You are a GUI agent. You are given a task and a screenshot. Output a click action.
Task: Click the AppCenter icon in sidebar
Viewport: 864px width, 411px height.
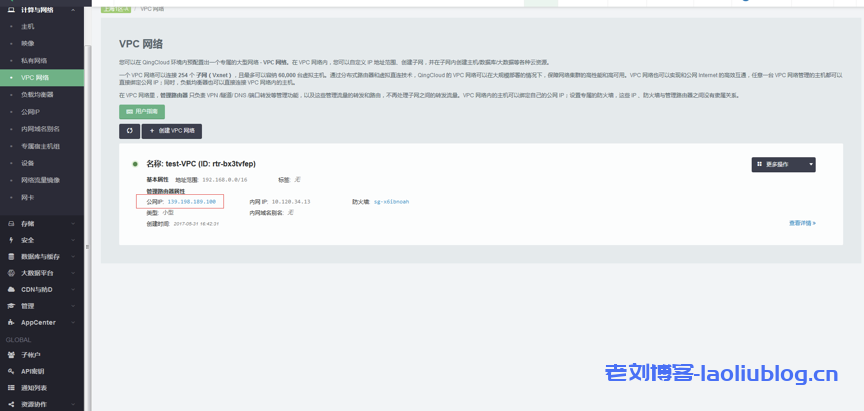tap(11, 322)
